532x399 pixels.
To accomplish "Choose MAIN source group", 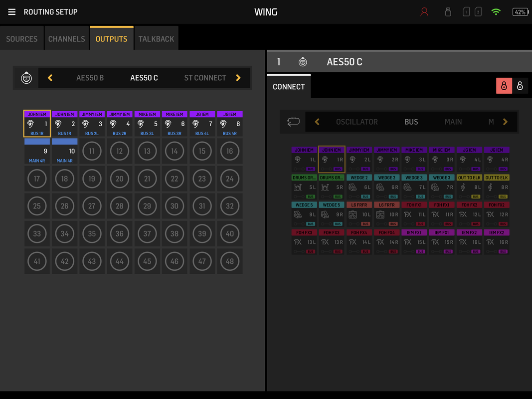I will click(453, 122).
